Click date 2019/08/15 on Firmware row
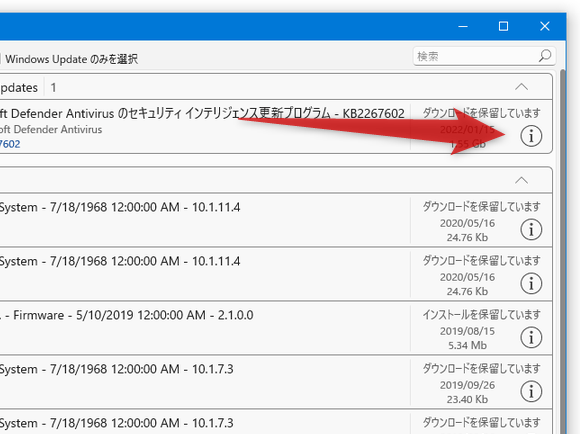Viewport: 580px width, 434px height. click(x=467, y=331)
